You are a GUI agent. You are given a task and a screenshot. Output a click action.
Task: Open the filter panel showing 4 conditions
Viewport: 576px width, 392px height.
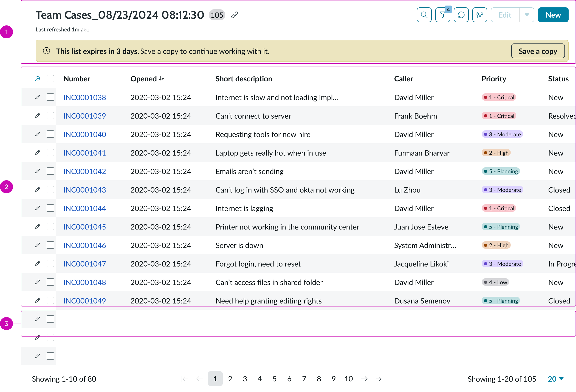(443, 15)
